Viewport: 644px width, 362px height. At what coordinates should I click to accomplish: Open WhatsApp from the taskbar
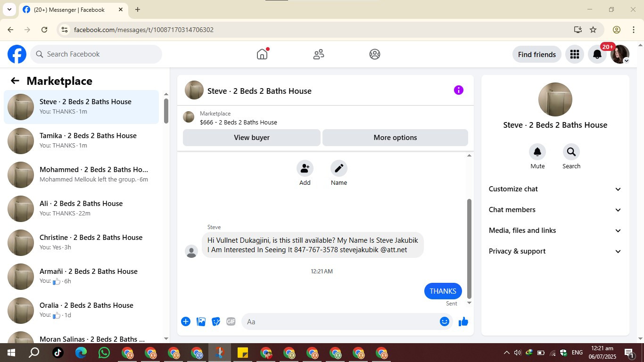click(x=104, y=353)
